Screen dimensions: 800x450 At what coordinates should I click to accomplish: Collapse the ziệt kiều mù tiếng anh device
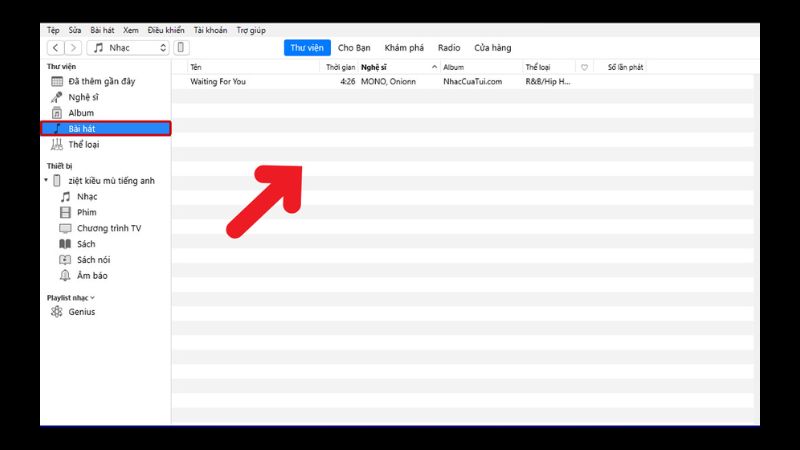46,181
